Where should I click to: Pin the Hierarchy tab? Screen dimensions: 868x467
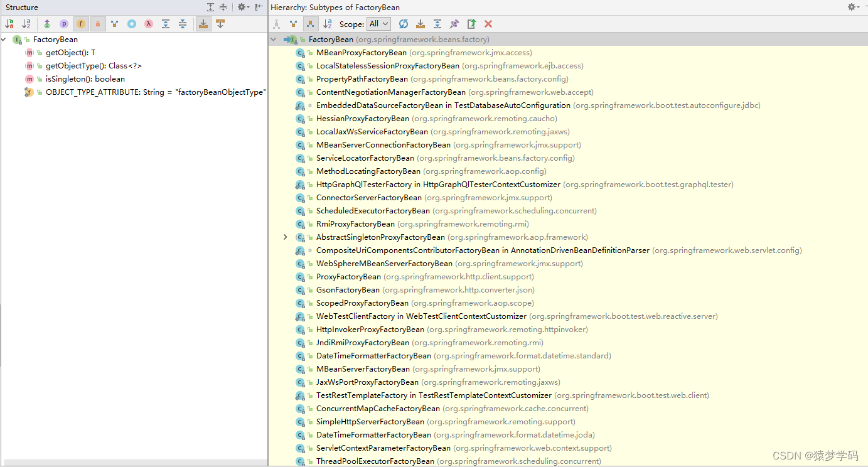[x=454, y=24]
